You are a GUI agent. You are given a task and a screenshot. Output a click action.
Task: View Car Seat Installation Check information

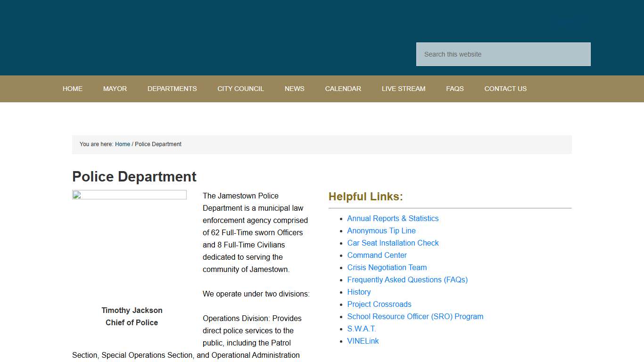click(x=393, y=243)
